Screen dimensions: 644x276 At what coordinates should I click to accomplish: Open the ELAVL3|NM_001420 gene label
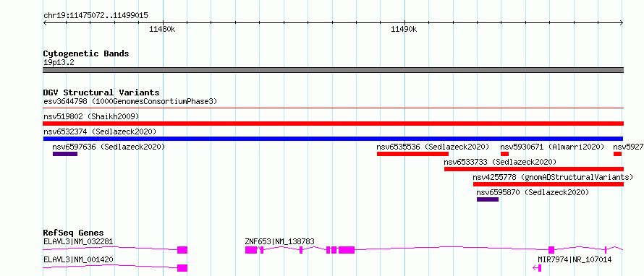click(x=78, y=259)
